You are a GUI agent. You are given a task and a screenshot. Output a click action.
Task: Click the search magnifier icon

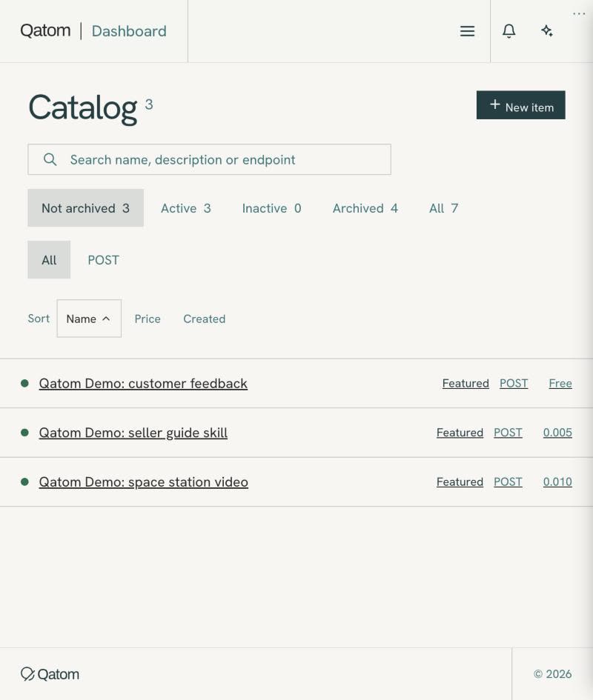click(x=50, y=159)
